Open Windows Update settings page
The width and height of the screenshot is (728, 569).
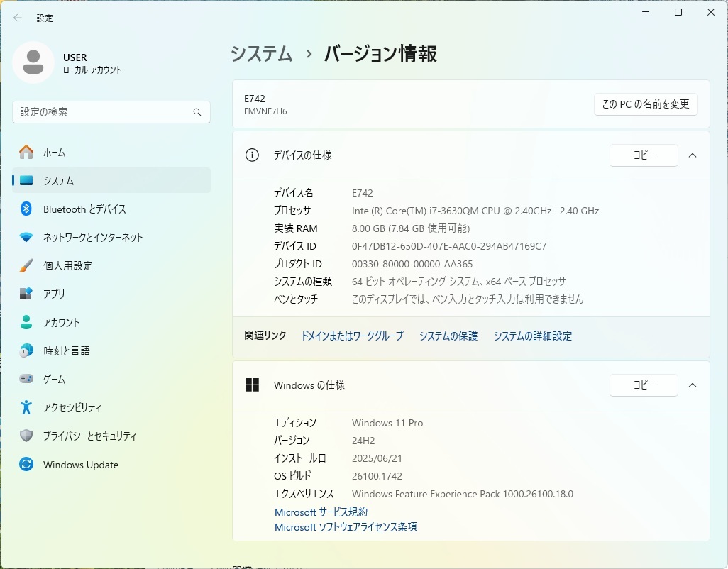[x=111, y=464]
